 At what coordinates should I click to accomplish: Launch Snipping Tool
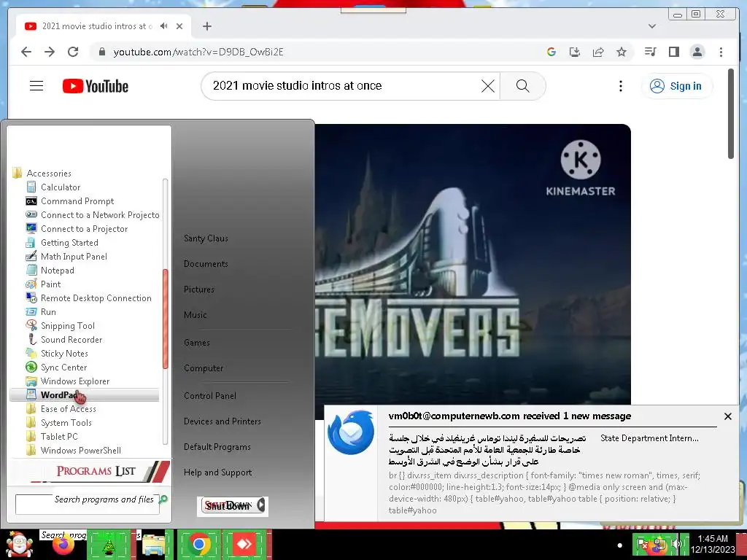(67, 325)
